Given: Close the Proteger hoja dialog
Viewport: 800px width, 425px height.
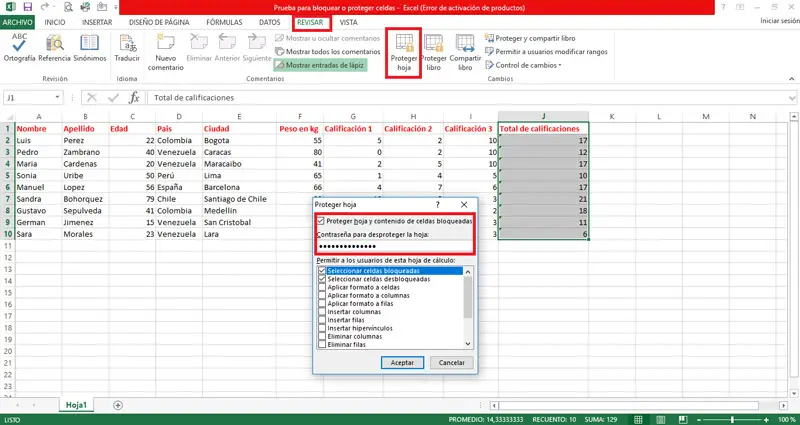Looking at the screenshot, I should (464, 205).
